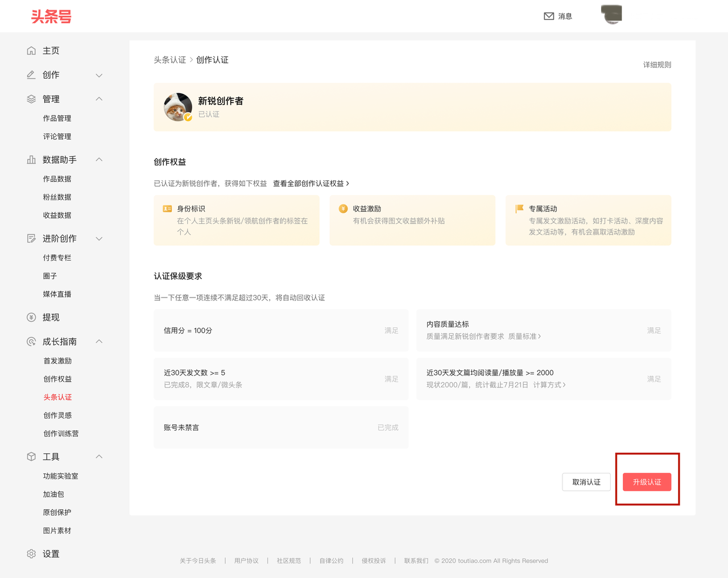
Task: Collapse the 成长指南 section chevron
Action: [x=99, y=341]
